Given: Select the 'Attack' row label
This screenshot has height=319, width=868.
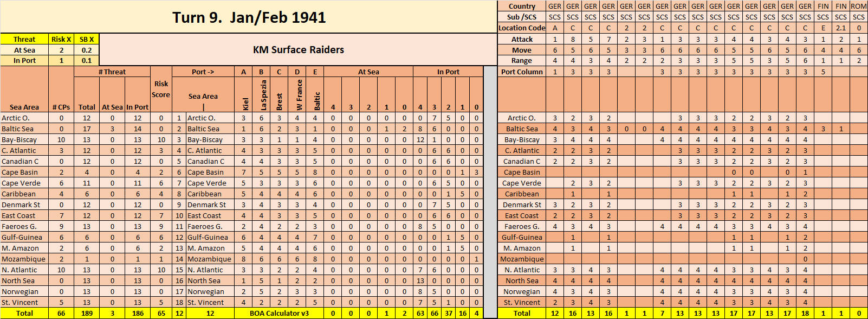Looking at the screenshot, I should click(x=522, y=39).
